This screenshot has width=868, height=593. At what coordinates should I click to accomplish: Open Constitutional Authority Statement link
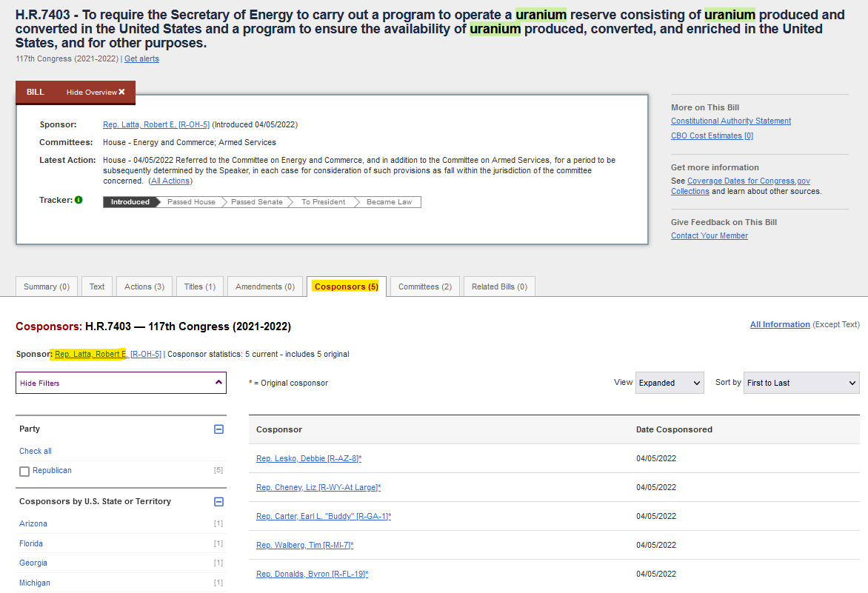tap(731, 121)
